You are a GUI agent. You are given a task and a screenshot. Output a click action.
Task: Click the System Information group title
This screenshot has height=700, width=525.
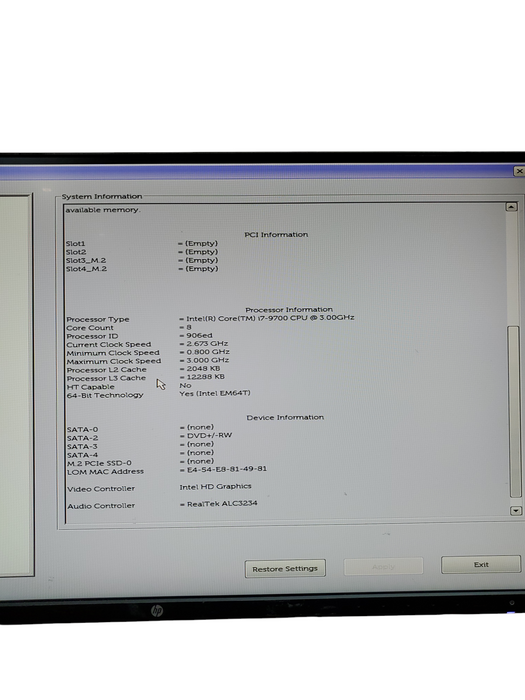102,196
